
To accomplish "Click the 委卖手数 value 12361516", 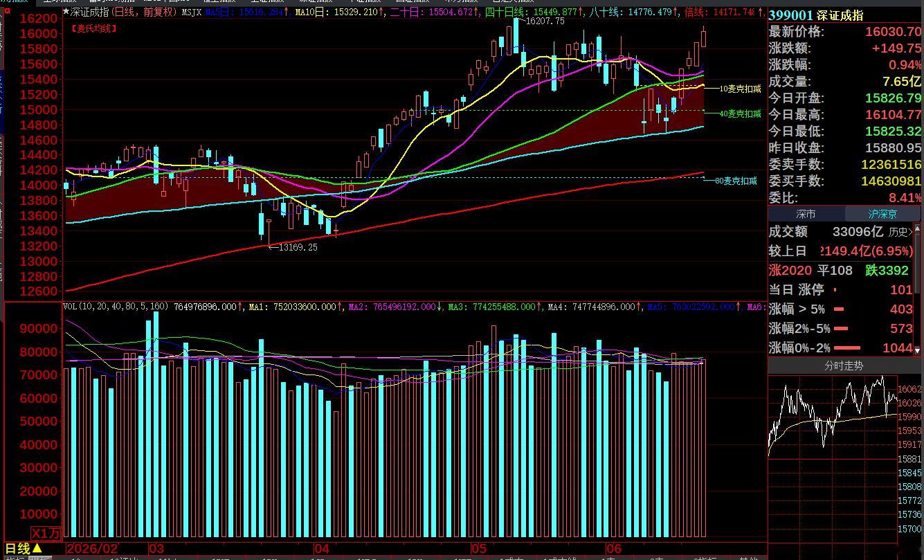I will click(x=891, y=165).
